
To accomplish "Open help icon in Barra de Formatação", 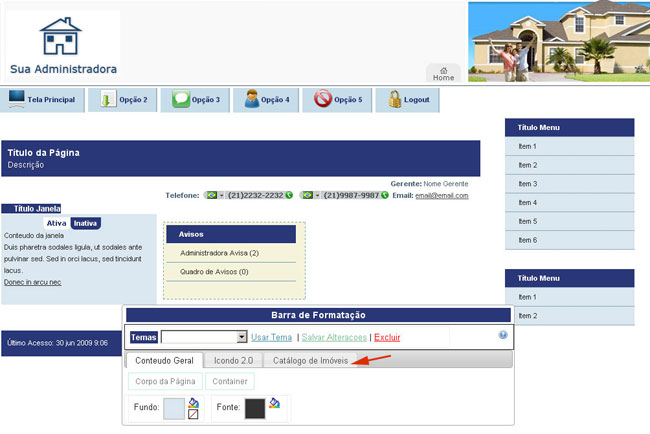I will click(x=503, y=336).
